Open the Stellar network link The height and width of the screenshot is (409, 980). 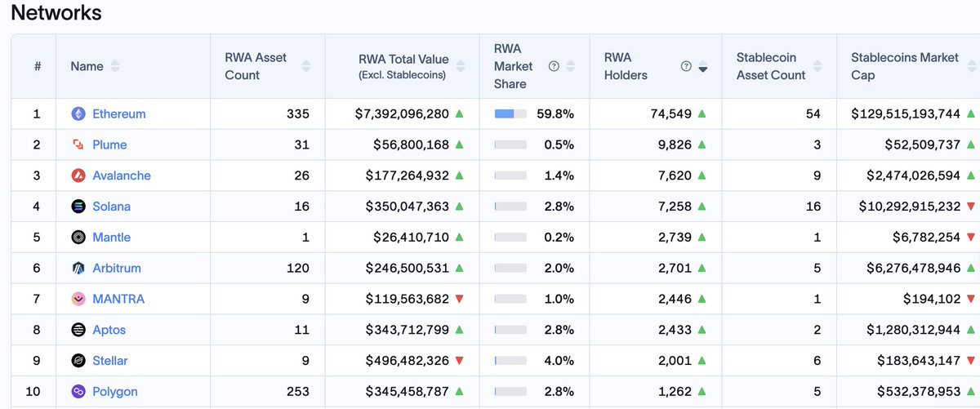pos(110,361)
